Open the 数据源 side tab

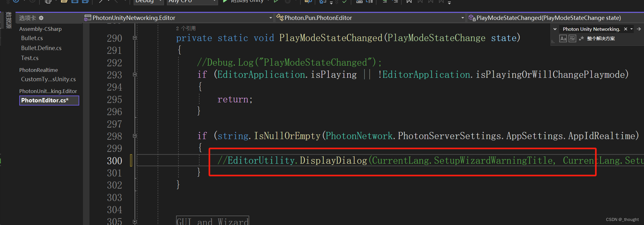coord(8,20)
